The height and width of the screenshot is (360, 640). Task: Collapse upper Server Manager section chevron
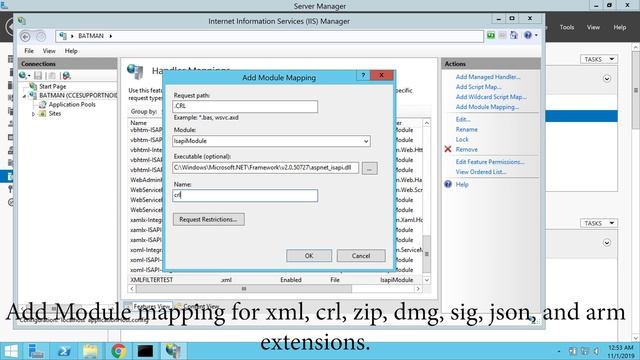(607, 79)
